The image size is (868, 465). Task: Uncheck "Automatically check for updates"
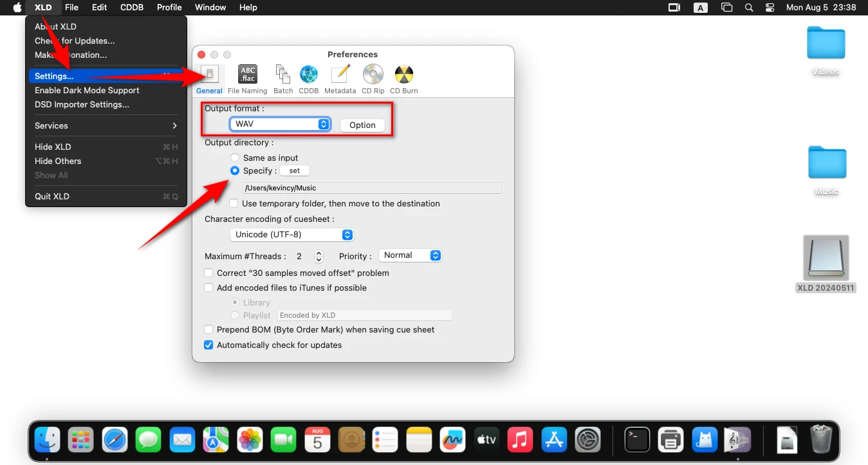[x=208, y=345]
